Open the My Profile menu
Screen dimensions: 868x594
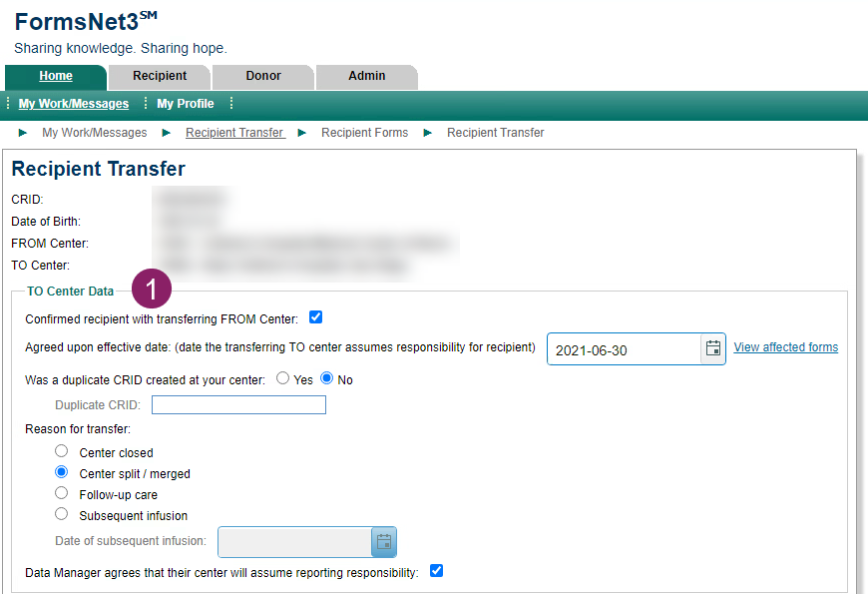pyautogui.click(x=185, y=103)
